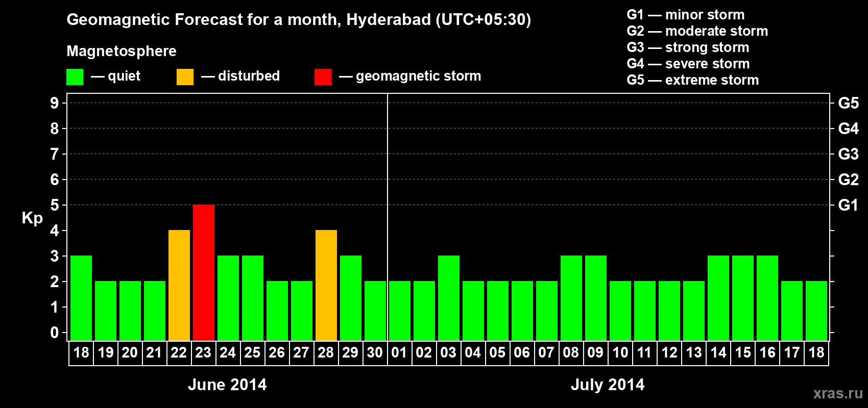Screen dimensions: 868x408
Task: Click the date label 18 under June
Action: click(x=81, y=352)
